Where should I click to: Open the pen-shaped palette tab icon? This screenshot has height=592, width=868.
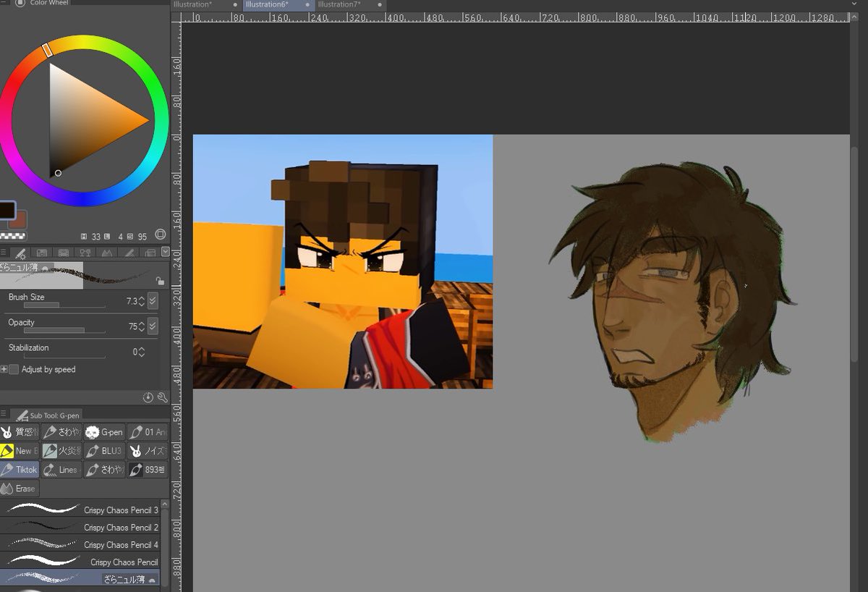(x=129, y=253)
